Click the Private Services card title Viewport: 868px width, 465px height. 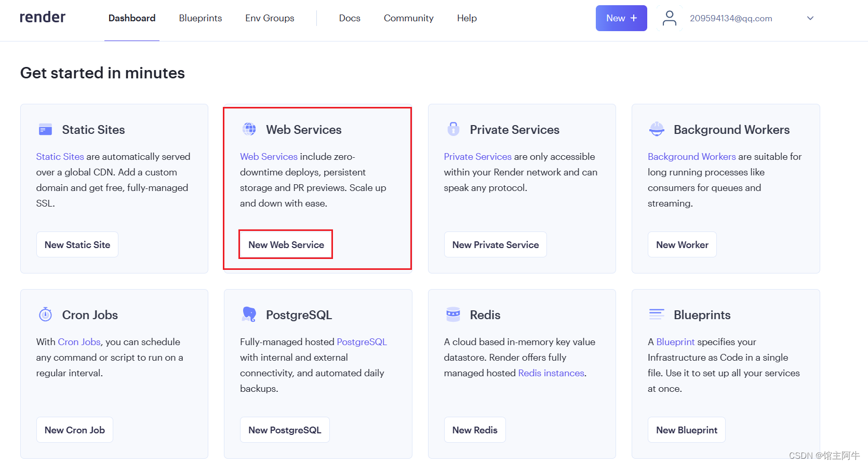515,129
